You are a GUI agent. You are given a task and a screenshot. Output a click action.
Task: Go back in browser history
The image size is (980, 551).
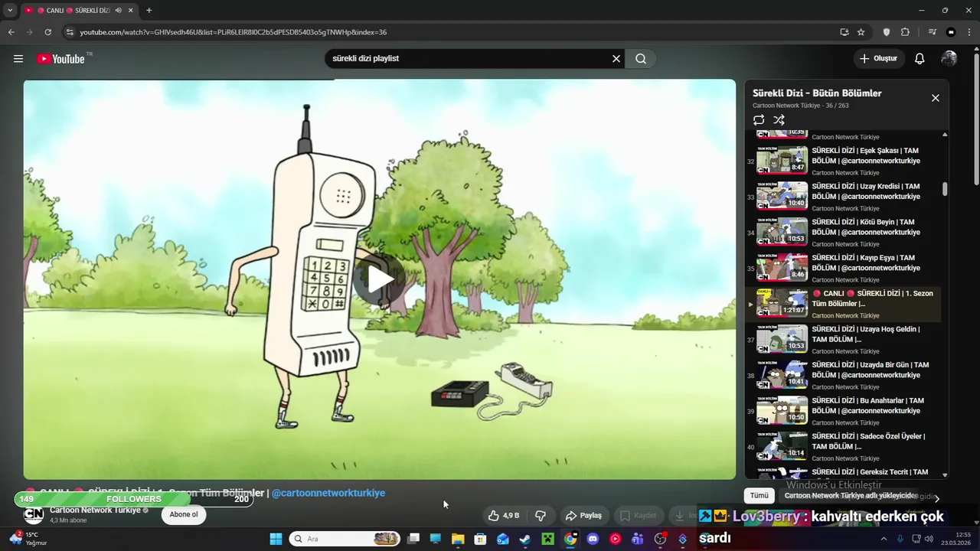(x=11, y=32)
